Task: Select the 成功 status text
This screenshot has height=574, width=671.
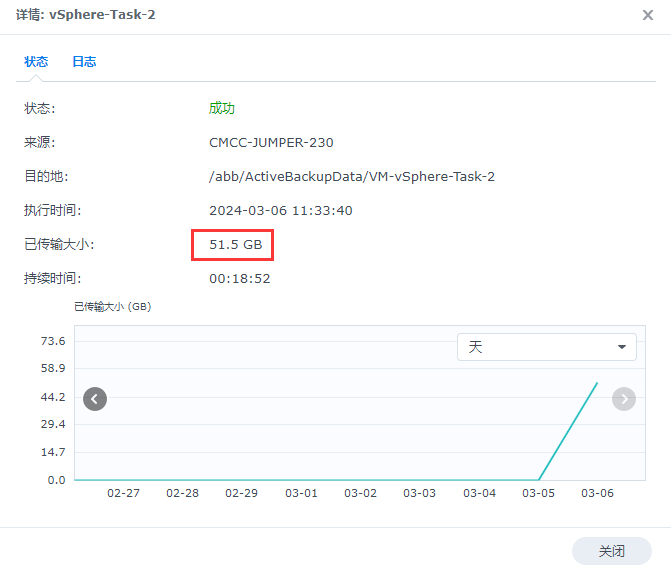Action: pos(222,108)
